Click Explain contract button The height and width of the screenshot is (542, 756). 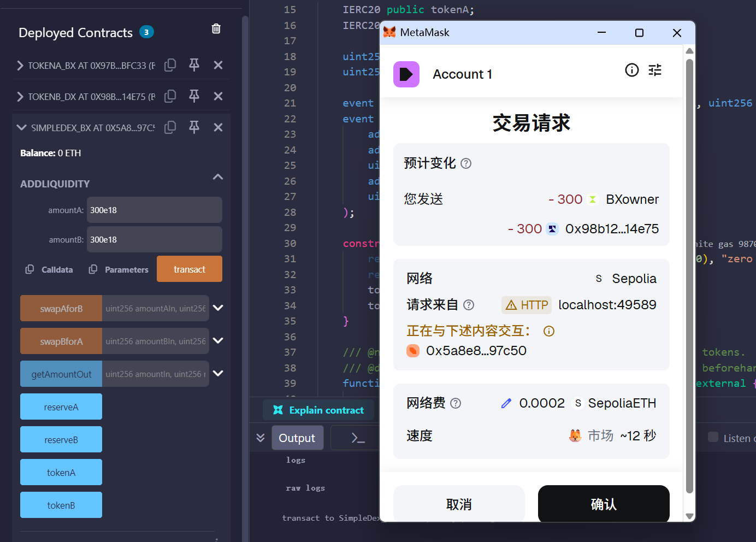coord(318,410)
